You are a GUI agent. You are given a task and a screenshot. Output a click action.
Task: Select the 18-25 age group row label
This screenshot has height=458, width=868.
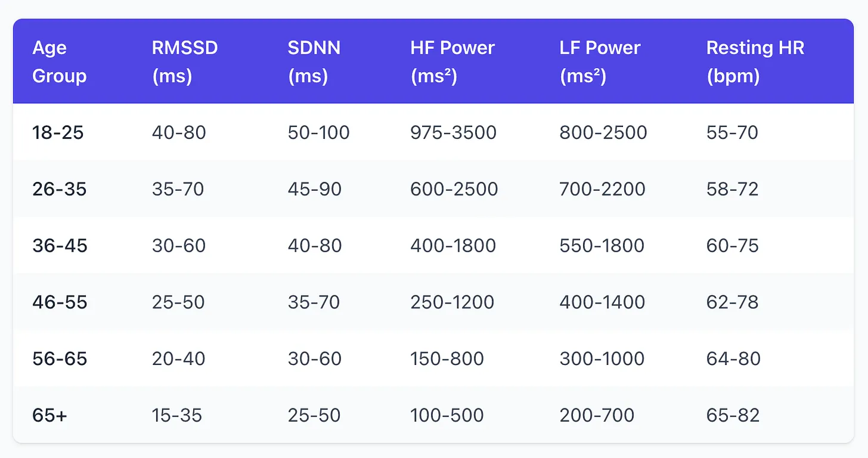pos(58,132)
